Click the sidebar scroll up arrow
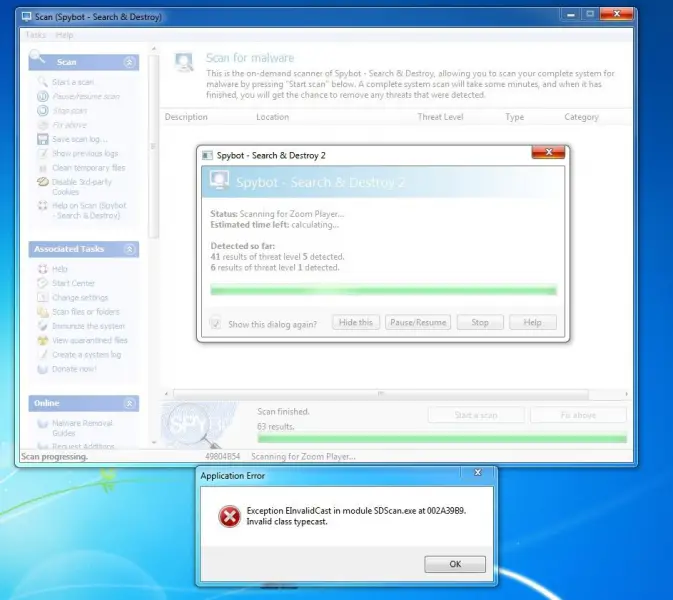The height and width of the screenshot is (600, 673). pyautogui.click(x=154, y=49)
